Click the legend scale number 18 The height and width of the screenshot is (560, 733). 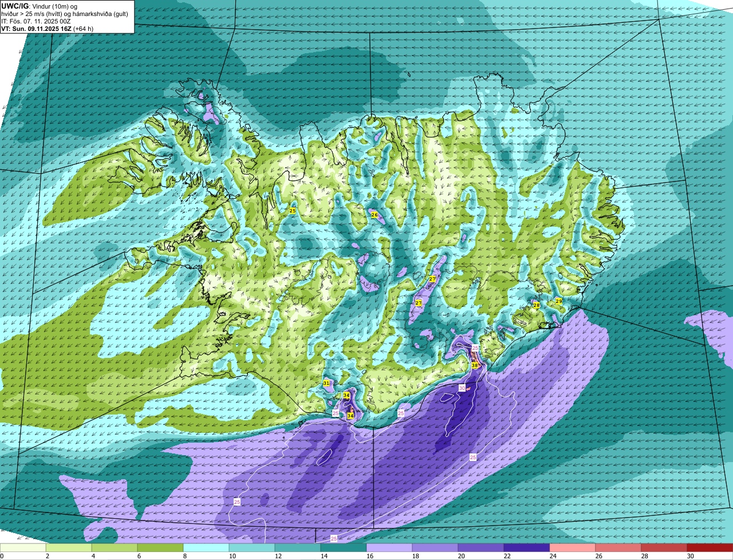tap(415, 556)
